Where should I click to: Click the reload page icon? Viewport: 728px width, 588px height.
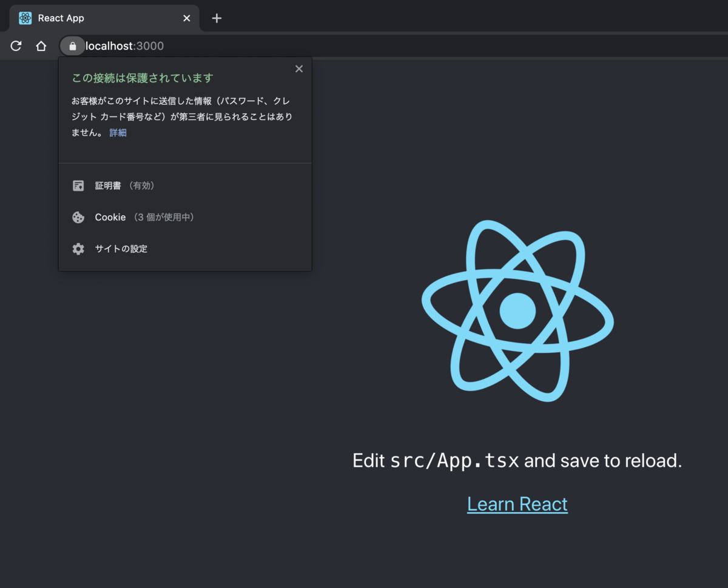[x=16, y=46]
